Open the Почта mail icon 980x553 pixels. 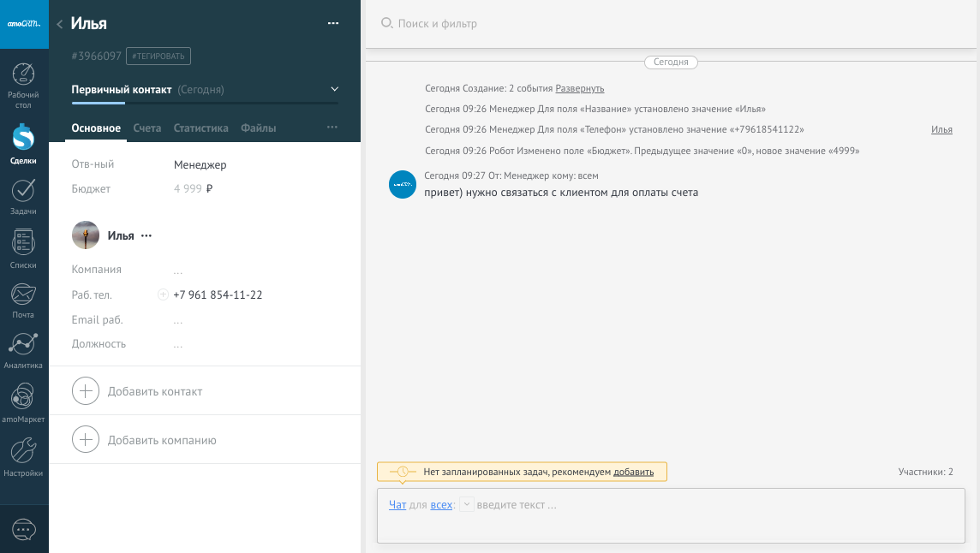coord(24,295)
